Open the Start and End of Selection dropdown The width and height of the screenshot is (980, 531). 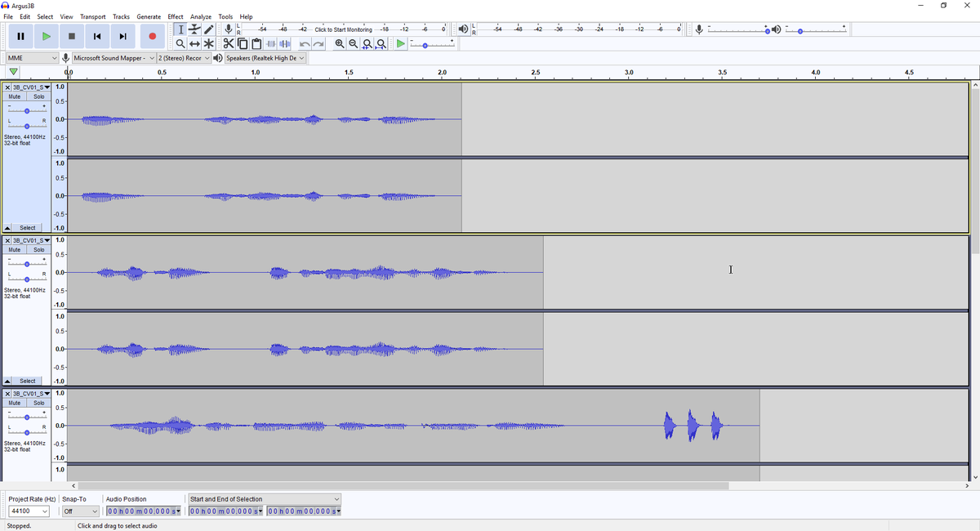tap(265, 499)
